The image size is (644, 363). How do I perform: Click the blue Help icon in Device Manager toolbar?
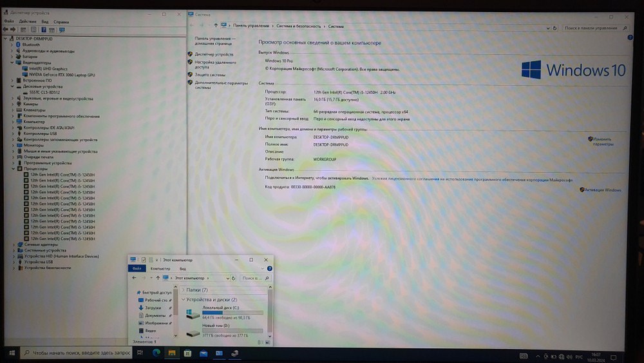[x=44, y=30]
